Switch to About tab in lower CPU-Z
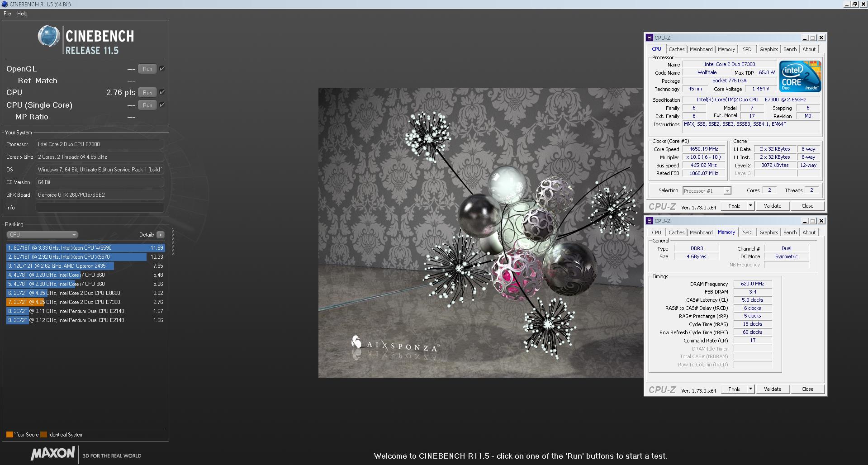 (x=809, y=232)
